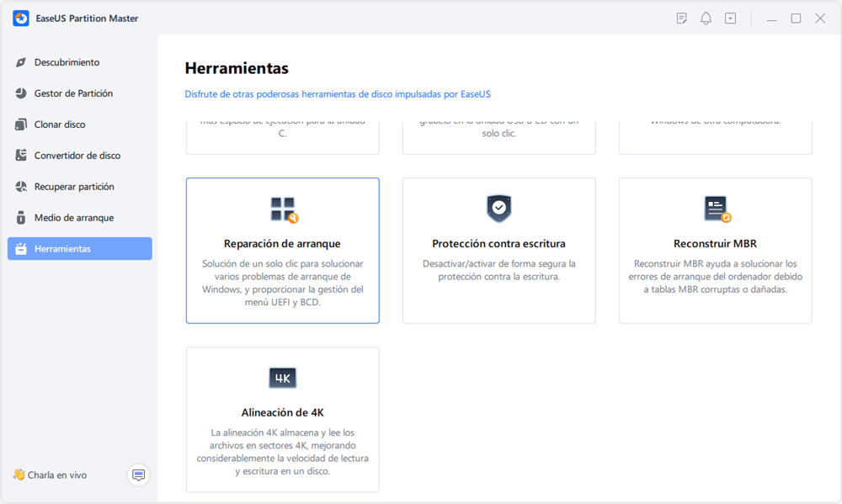This screenshot has width=842, height=504.
Task: Click the Reparación de arranque windows icon
Action: (284, 210)
